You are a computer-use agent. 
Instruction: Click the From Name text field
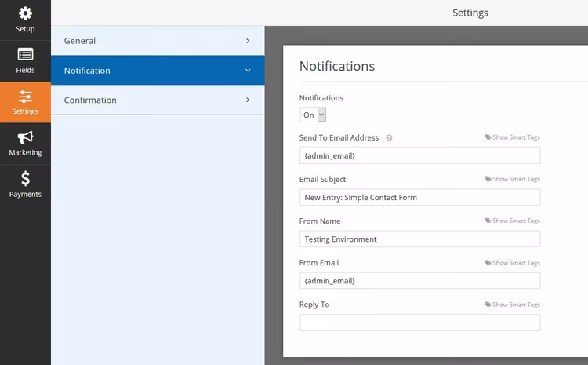[x=419, y=239]
